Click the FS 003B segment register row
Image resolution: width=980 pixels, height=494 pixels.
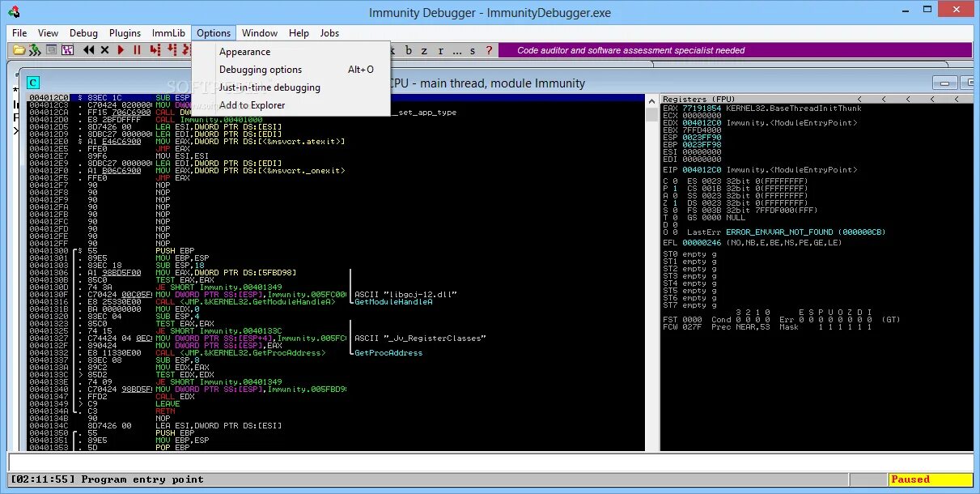[754, 211]
